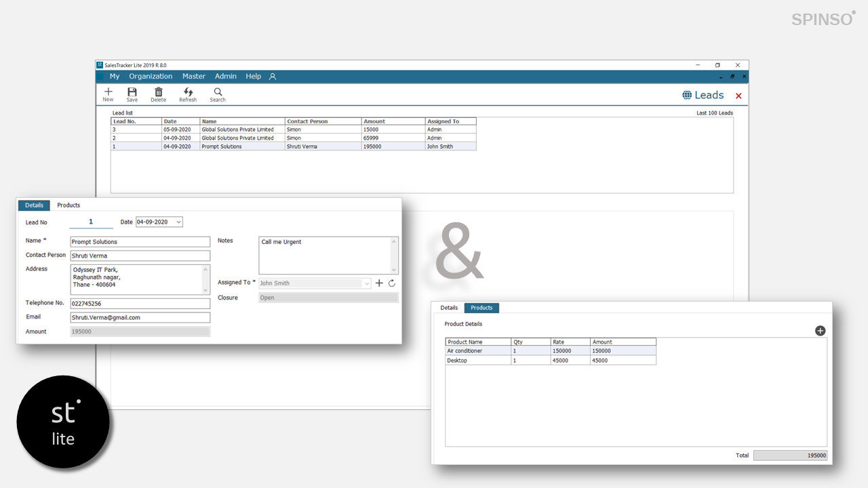The width and height of the screenshot is (868, 488).
Task: Open the Organization menu
Action: point(151,77)
